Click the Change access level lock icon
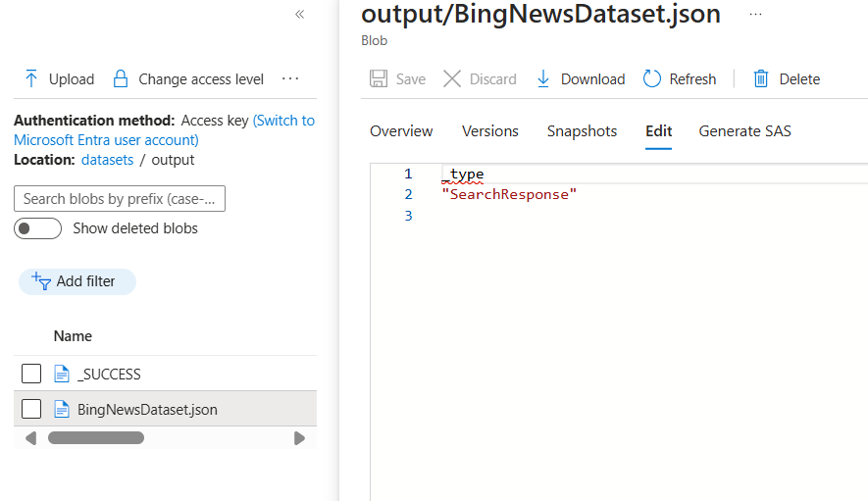This screenshot has height=501, width=868. point(120,79)
